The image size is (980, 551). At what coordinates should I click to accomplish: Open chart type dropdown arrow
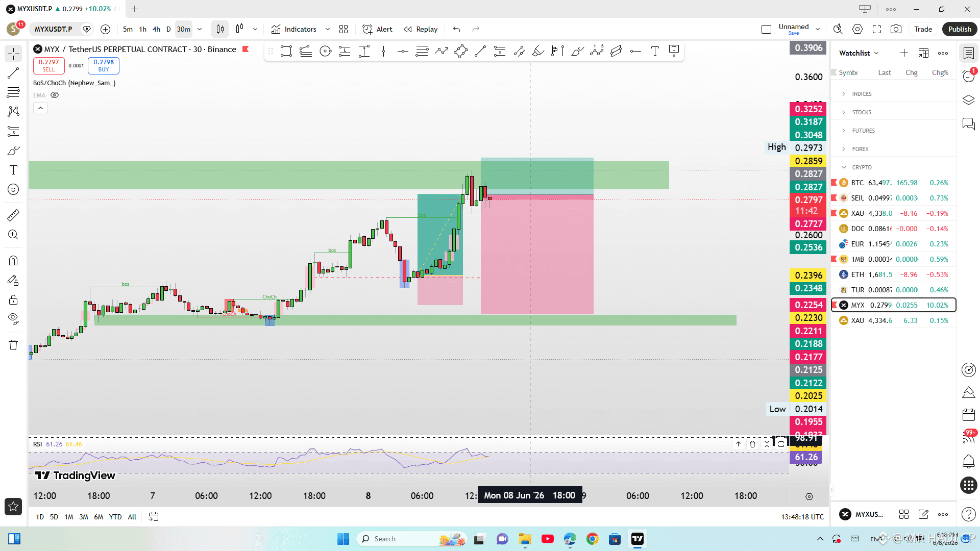[255, 29]
